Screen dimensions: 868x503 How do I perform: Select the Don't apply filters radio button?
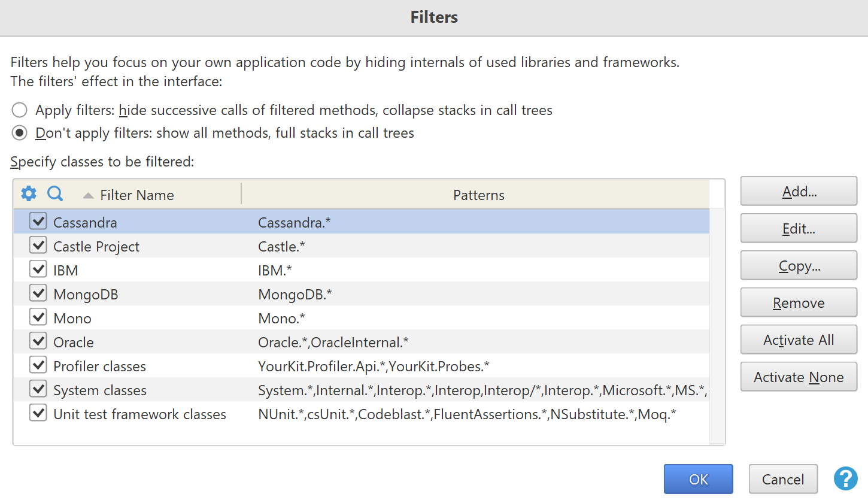pyautogui.click(x=20, y=133)
